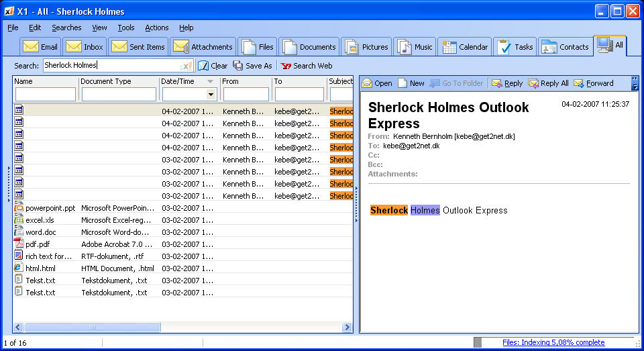Select the powerpoint.ppt file row
644x351 pixels.
click(50, 208)
